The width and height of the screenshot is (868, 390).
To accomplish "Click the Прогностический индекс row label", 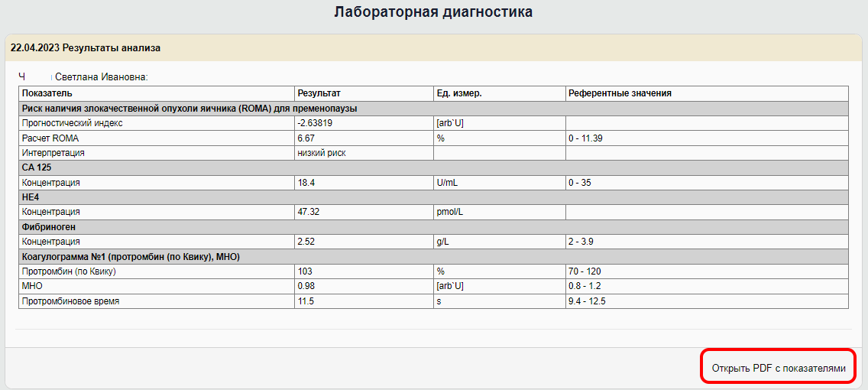I will coord(73,123).
